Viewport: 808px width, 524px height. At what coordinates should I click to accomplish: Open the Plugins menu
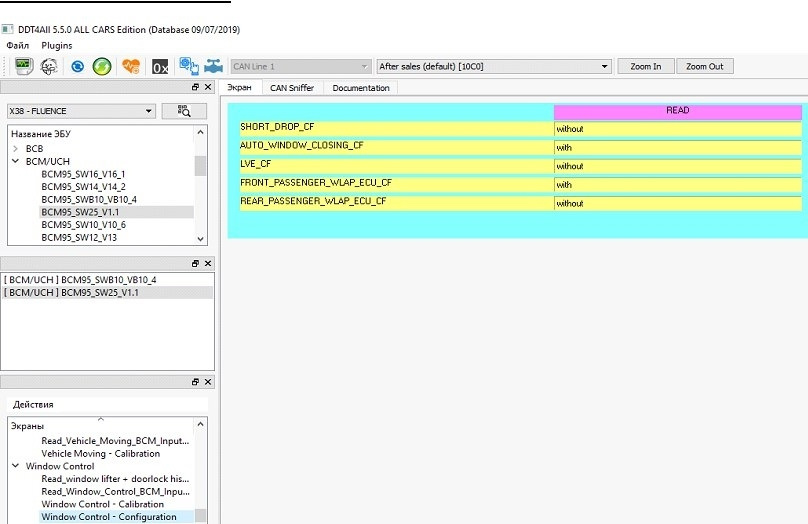[x=57, y=45]
